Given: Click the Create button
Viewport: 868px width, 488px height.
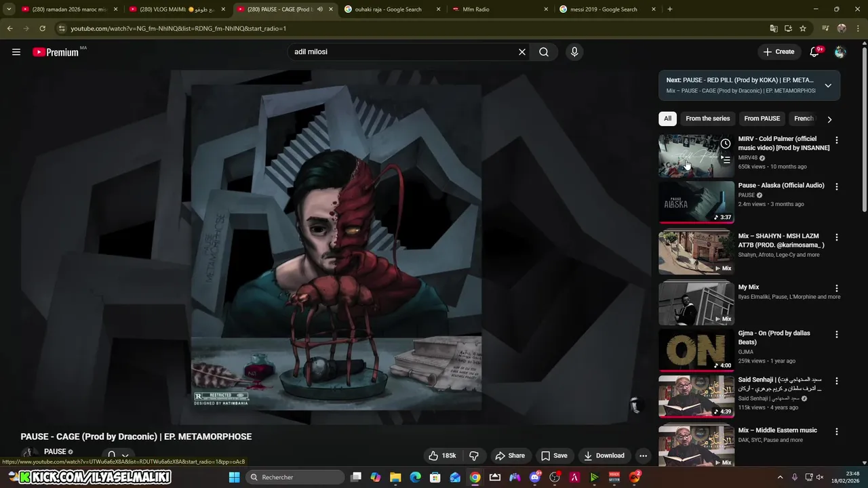Looking at the screenshot, I should coord(778,52).
